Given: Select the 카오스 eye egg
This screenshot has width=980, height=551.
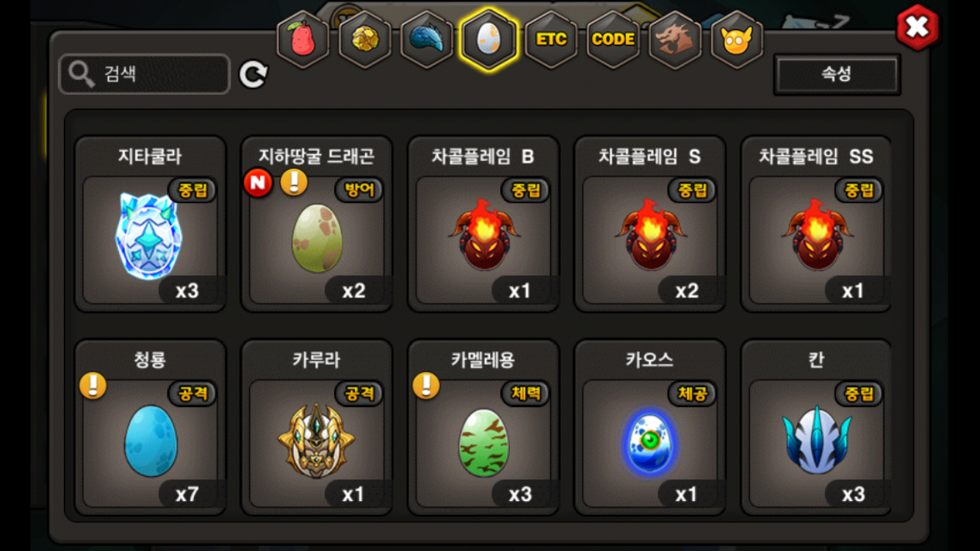Looking at the screenshot, I should [x=649, y=428].
